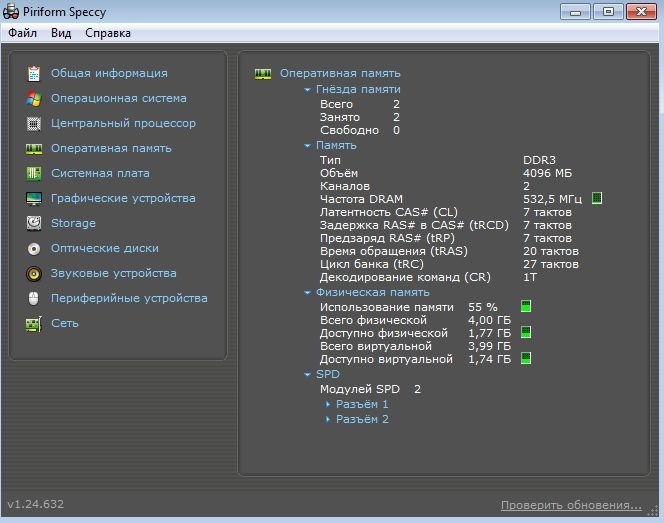Image resolution: width=664 pixels, height=523 pixels.
Task: Click the Декодирование команд (CR) label
Action: click(405, 277)
